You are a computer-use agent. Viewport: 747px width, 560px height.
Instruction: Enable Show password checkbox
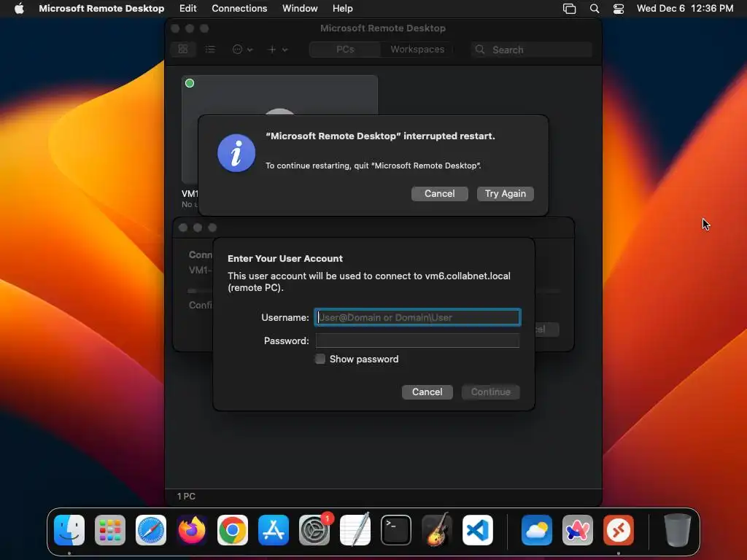[x=320, y=359]
